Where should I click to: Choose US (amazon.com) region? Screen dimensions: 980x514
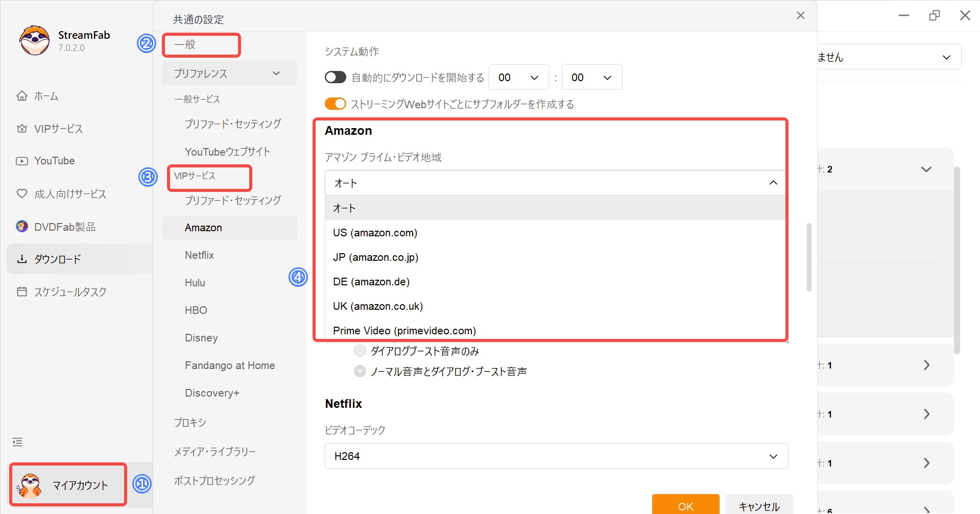tap(555, 232)
